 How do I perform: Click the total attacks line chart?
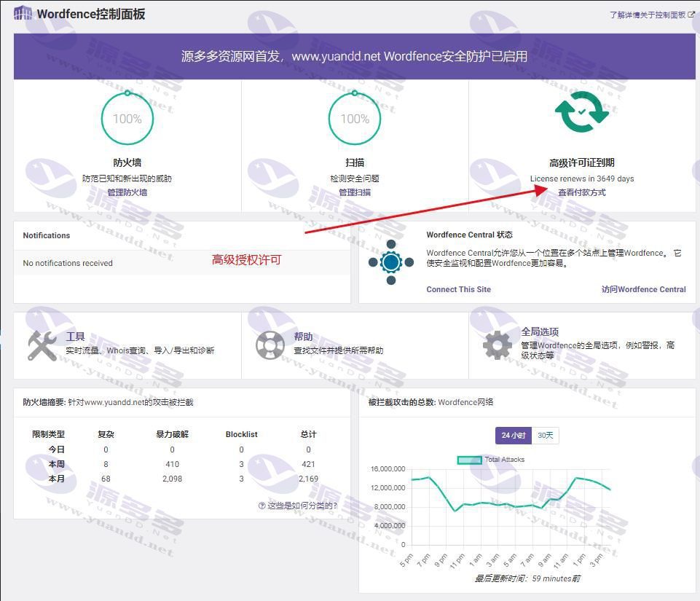click(511, 507)
